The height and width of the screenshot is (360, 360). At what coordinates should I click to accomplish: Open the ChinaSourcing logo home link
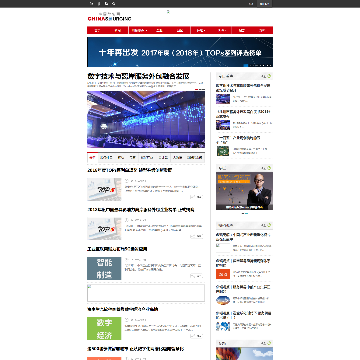point(109,17)
